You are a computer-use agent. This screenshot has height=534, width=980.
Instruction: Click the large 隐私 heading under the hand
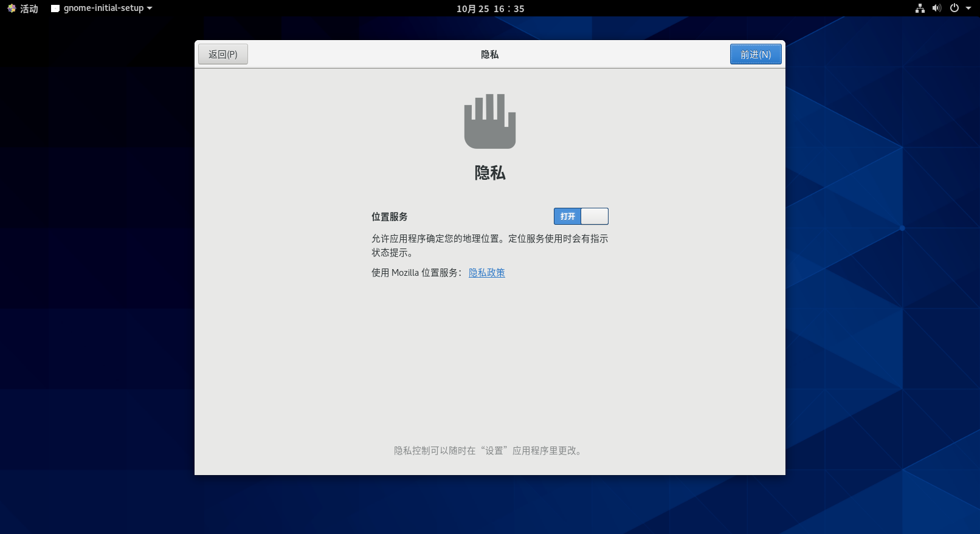[490, 173]
